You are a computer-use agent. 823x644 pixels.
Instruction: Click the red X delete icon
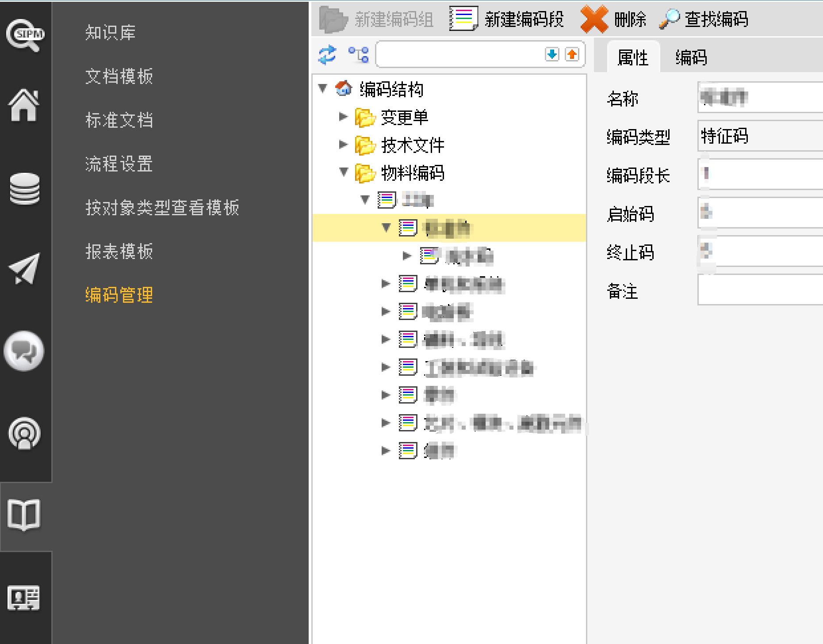(594, 19)
